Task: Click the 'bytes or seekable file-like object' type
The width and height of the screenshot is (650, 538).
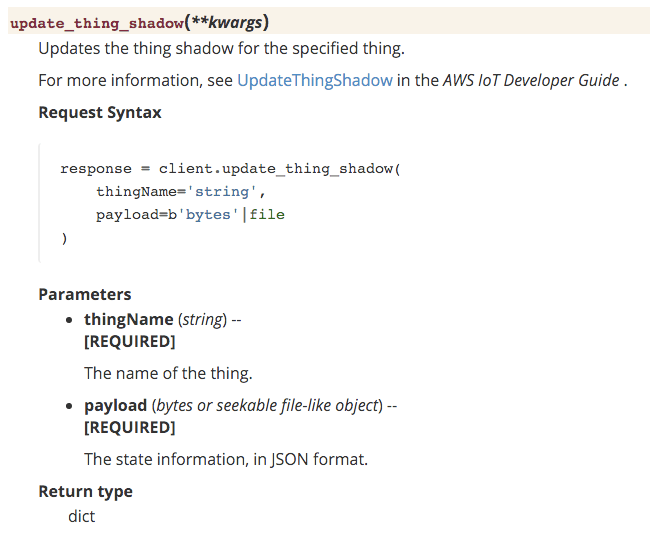Action: tap(267, 405)
